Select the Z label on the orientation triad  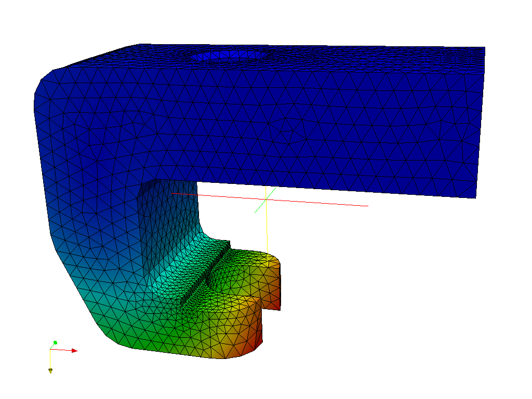(x=58, y=339)
